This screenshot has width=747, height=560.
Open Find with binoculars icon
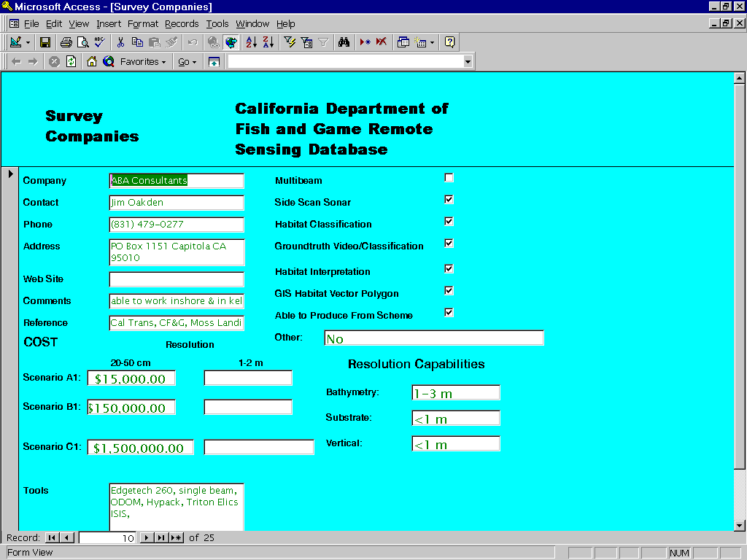(x=344, y=42)
